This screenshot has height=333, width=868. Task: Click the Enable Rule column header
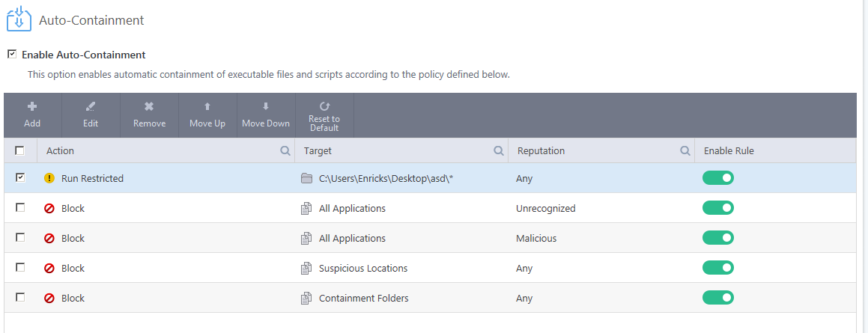pos(729,150)
